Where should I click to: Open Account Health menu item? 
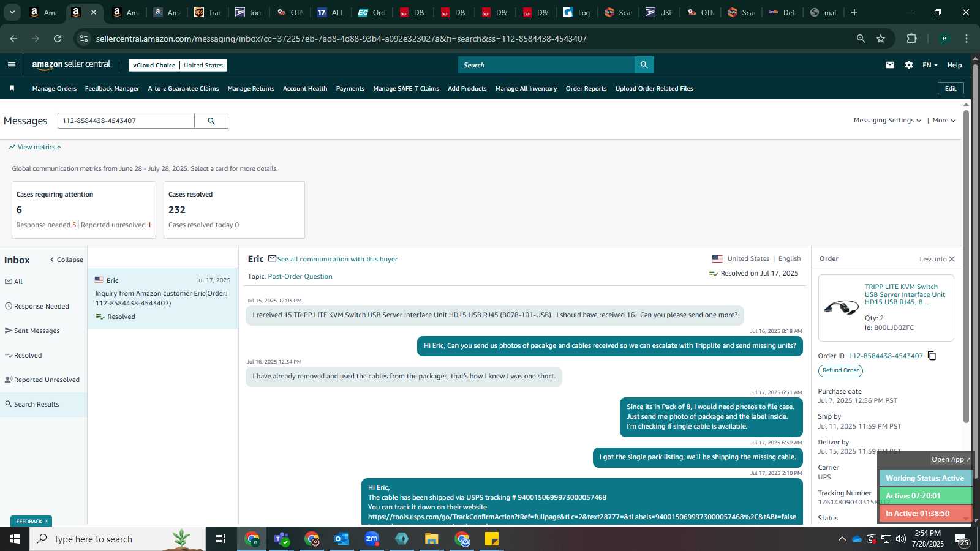point(305,89)
